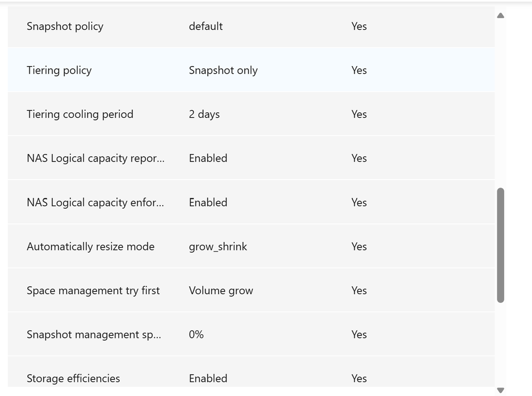Click the scroll up arrow button
Viewport: 532px width, 396px height.
click(500, 15)
